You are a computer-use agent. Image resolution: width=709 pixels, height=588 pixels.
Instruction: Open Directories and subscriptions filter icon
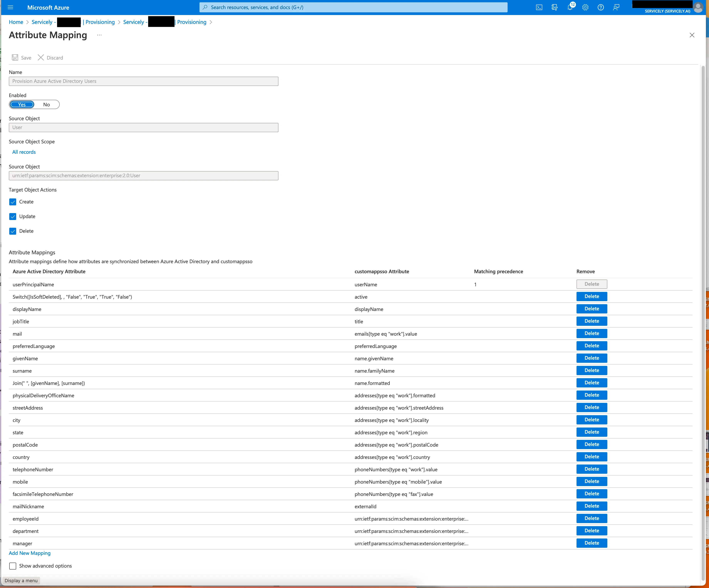pyautogui.click(x=554, y=8)
